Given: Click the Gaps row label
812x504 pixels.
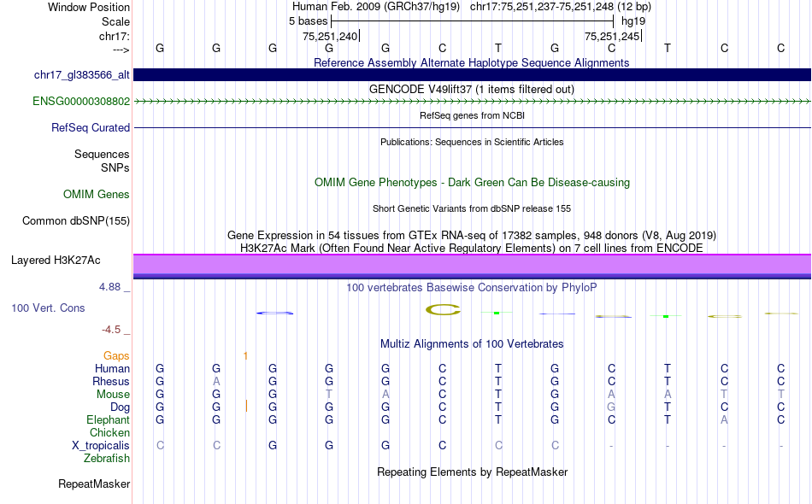Looking at the screenshot, I should 116,356.
